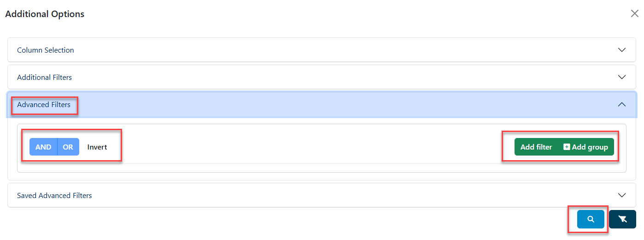Open the Additional Filters section label
The image size is (644, 240).
[x=44, y=77]
